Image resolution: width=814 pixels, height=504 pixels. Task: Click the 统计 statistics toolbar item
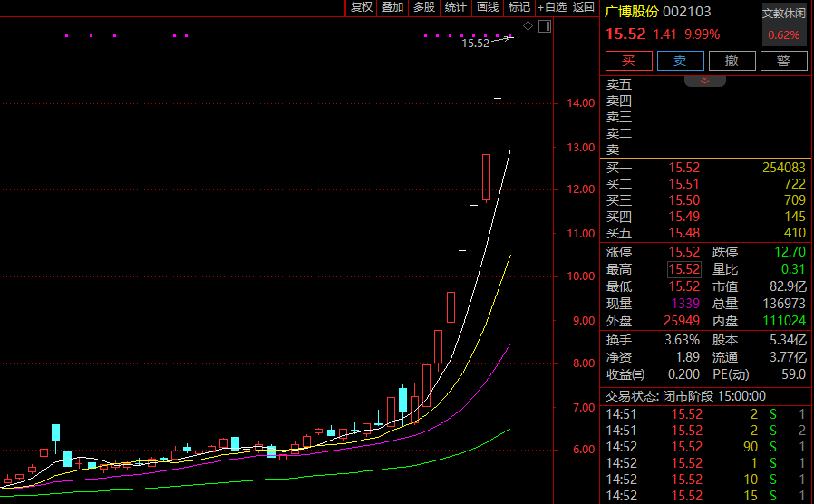click(x=456, y=7)
